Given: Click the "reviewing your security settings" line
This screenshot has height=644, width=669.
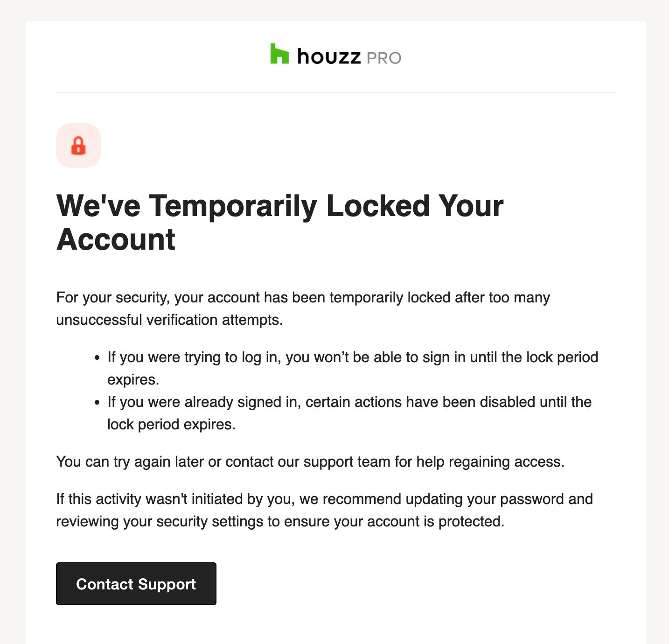Looking at the screenshot, I should tap(280, 522).
